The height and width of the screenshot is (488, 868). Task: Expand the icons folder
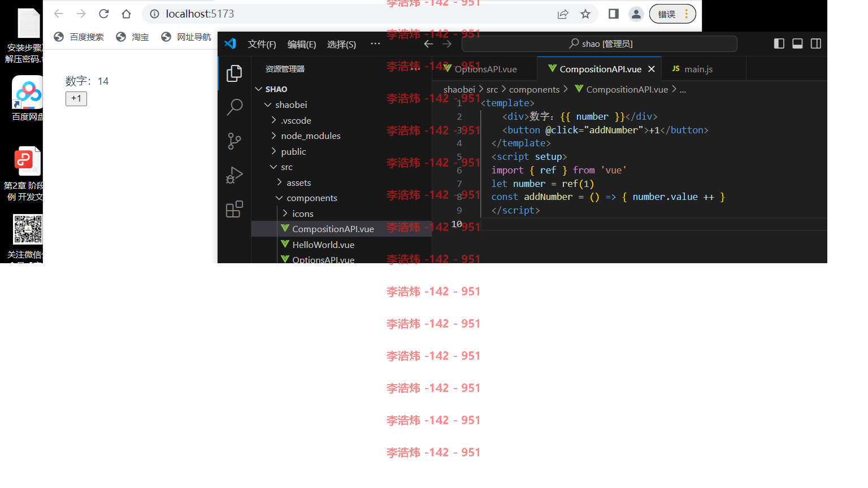click(341, 213)
